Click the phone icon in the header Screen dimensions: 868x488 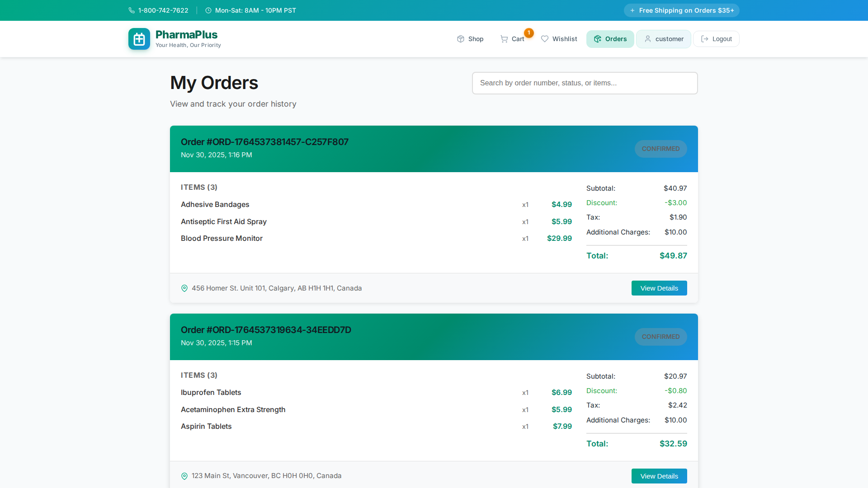(x=131, y=10)
